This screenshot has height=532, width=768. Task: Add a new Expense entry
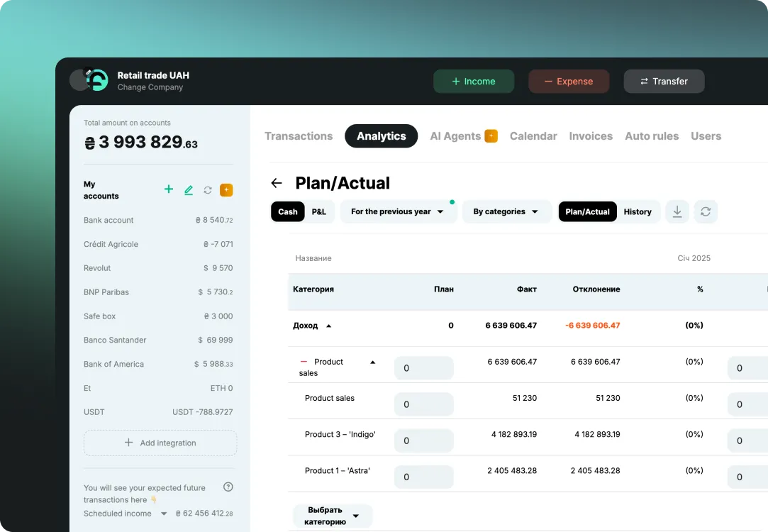click(x=569, y=82)
